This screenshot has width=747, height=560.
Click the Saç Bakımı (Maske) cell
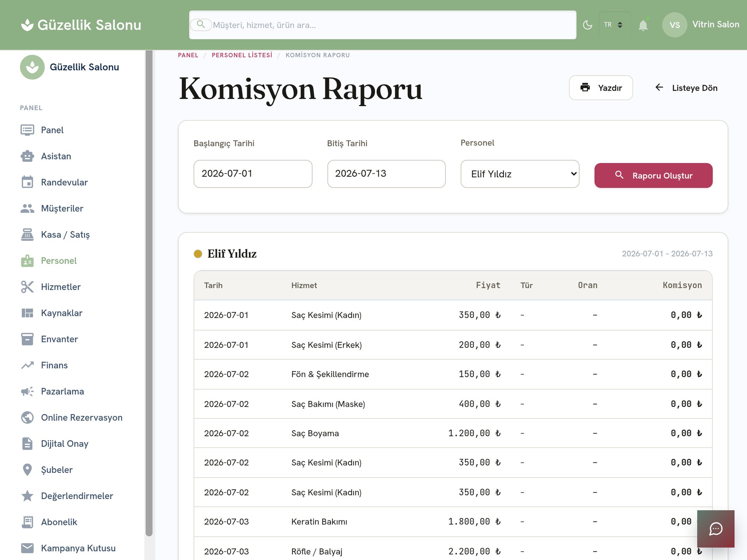pos(328,404)
